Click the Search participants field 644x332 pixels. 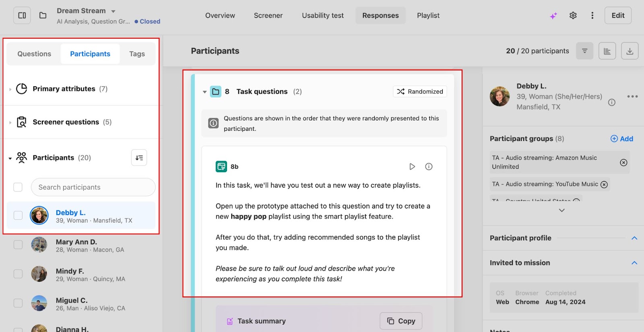coord(93,187)
